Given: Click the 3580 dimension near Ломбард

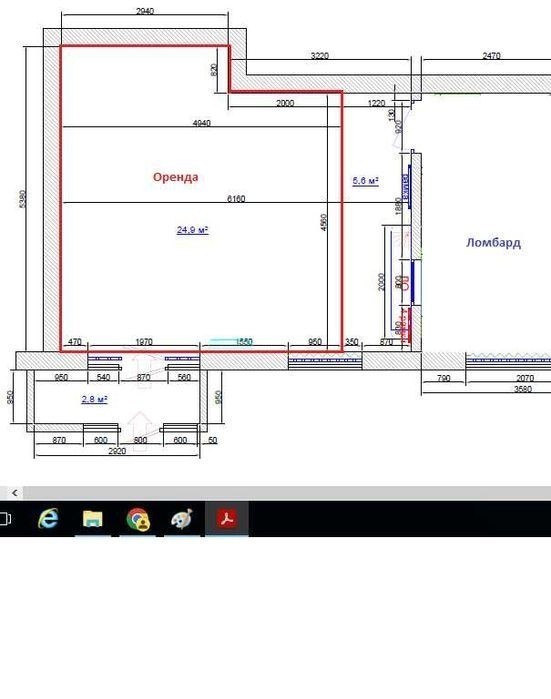Looking at the screenshot, I should coord(523,389).
